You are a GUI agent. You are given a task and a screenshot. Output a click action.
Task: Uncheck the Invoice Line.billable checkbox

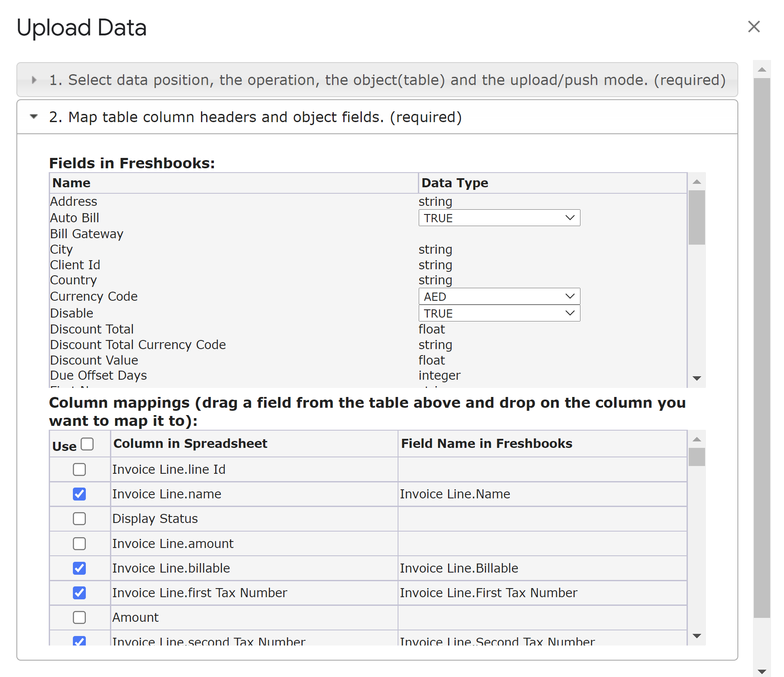coord(79,568)
